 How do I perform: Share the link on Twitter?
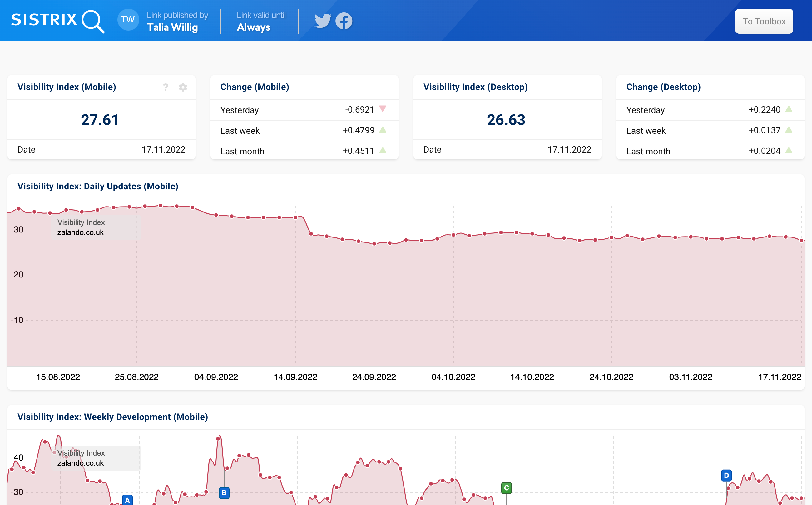coord(323,21)
